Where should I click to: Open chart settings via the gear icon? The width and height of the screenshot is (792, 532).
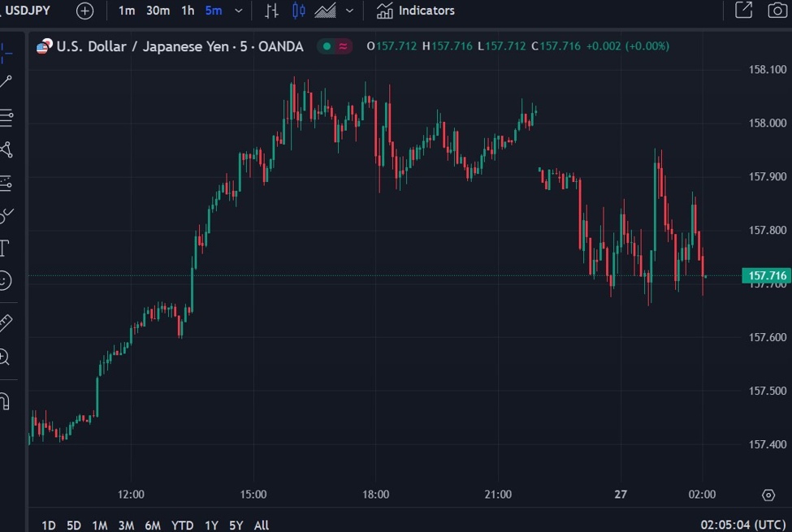[x=768, y=495]
